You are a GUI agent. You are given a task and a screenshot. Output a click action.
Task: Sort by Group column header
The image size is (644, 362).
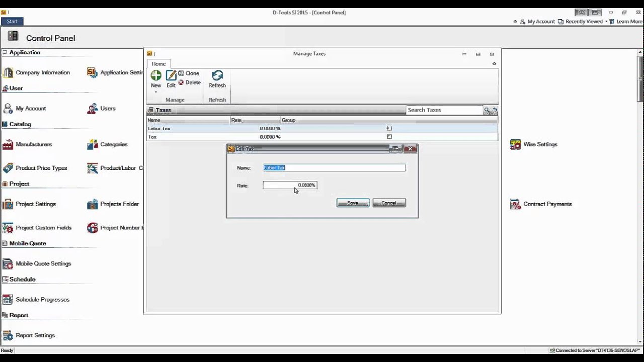coord(389,120)
